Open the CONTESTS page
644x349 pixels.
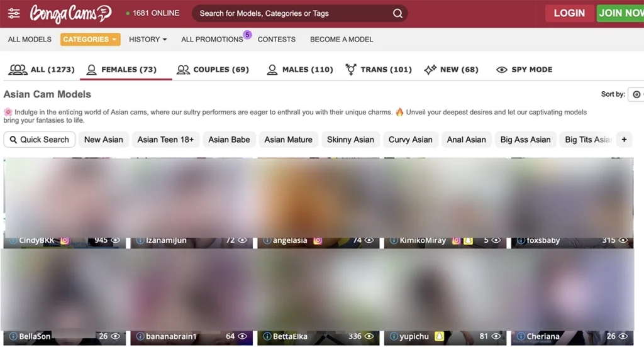[277, 40]
